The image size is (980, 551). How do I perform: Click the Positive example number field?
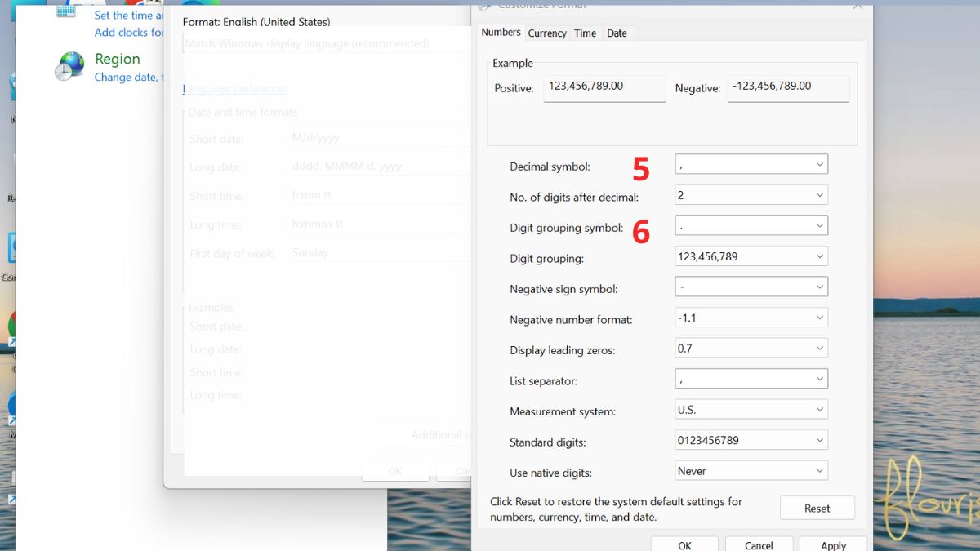(x=604, y=88)
